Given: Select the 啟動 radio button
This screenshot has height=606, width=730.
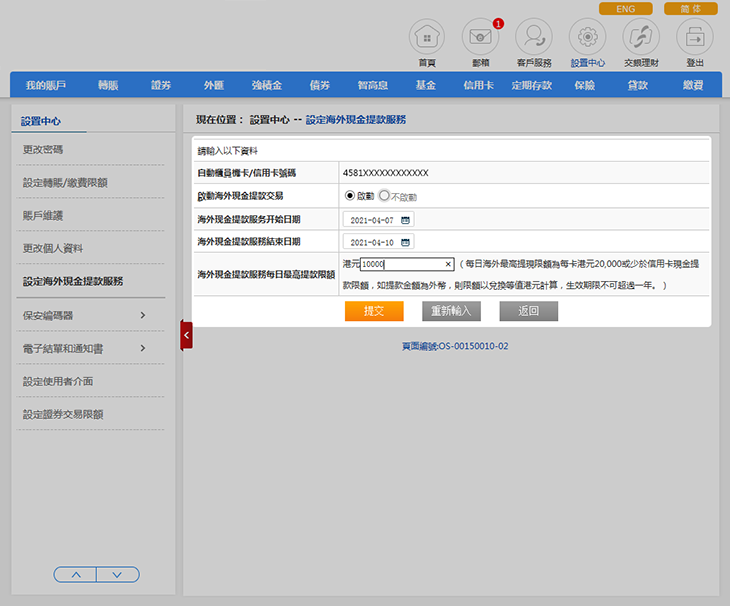Looking at the screenshot, I should pos(350,196).
